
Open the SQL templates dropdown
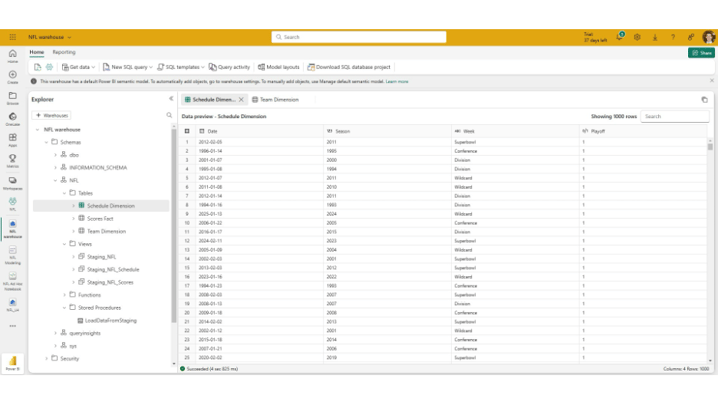pyautogui.click(x=181, y=67)
